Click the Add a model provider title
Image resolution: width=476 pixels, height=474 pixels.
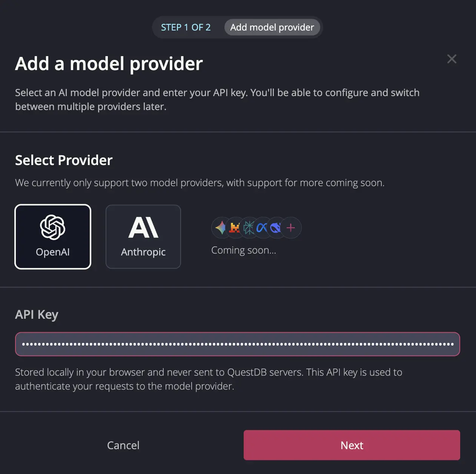109,63
